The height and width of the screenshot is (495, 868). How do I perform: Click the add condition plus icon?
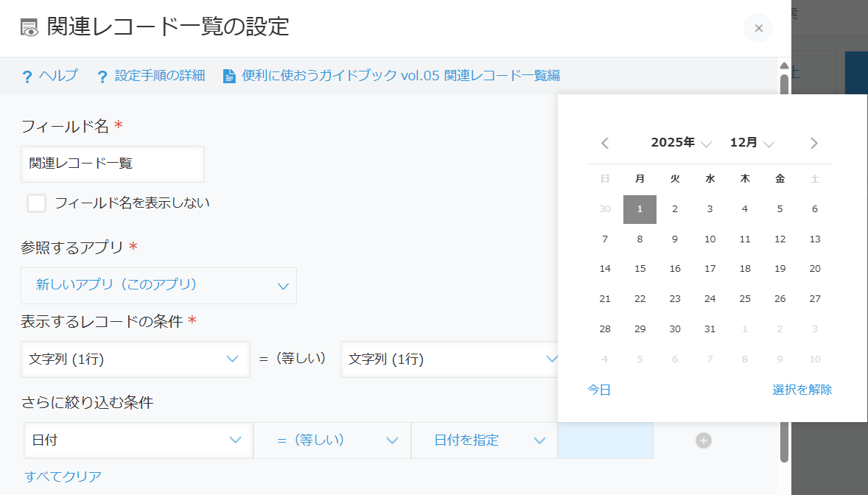click(x=704, y=440)
